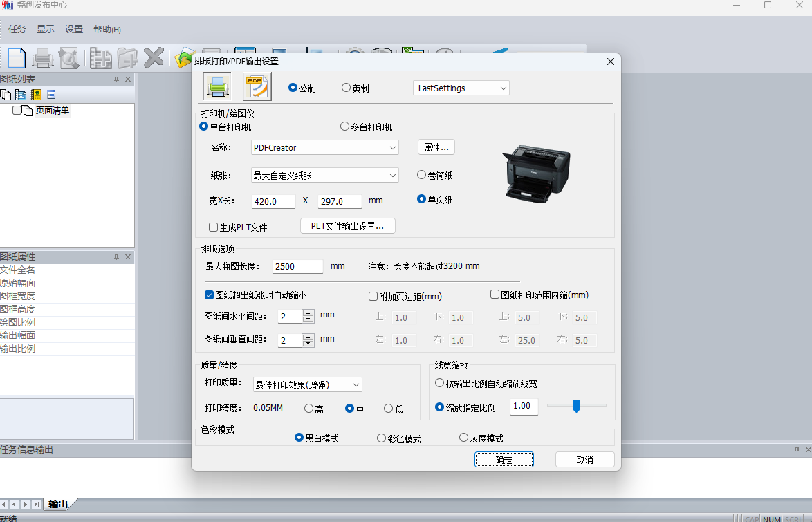Click the yellow sheet icon in 图纸列表 toolbar

pyautogui.click(x=36, y=95)
